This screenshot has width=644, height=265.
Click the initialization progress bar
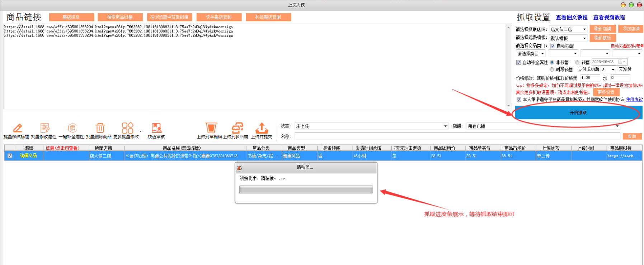[306, 189]
